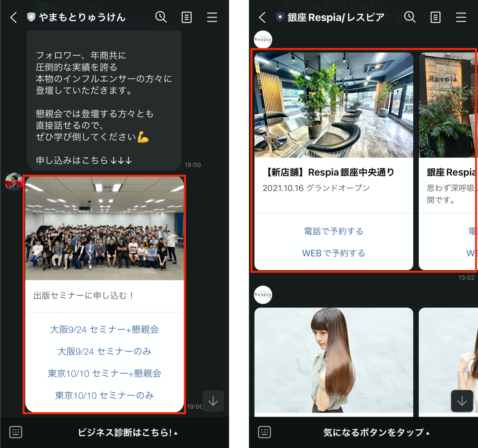The width and height of the screenshot is (478, 448).
Task: Open hamburger menu in 銀座Respia chat
Action: pyautogui.click(x=461, y=17)
